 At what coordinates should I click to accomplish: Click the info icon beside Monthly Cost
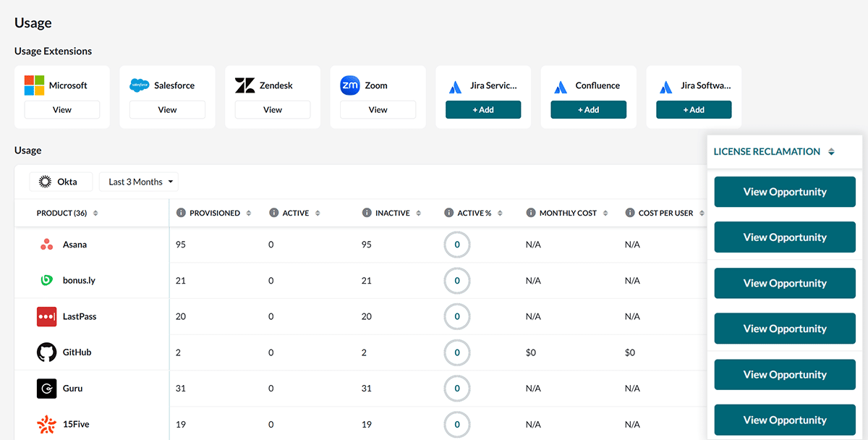pos(532,213)
